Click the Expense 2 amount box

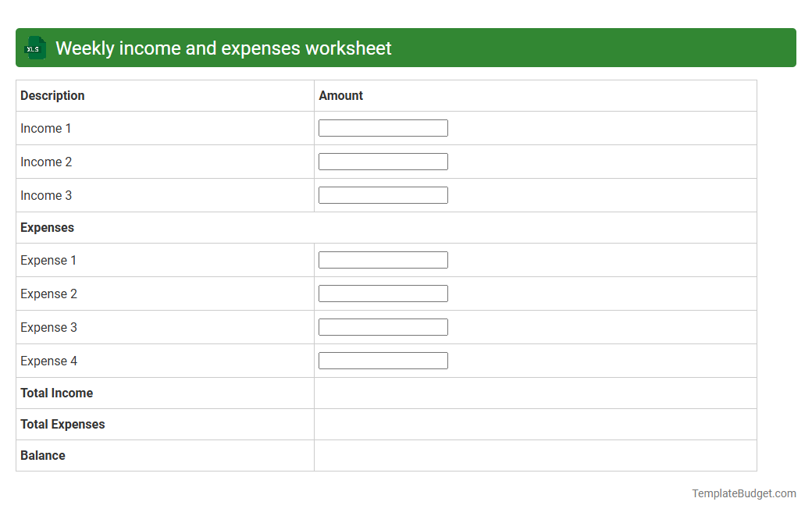pyautogui.click(x=383, y=293)
